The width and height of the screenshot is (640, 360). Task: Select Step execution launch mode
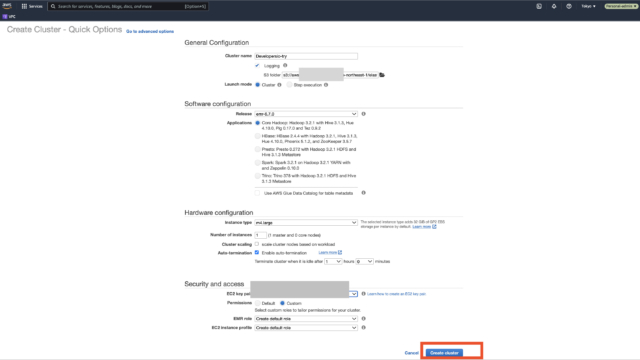[289, 85]
